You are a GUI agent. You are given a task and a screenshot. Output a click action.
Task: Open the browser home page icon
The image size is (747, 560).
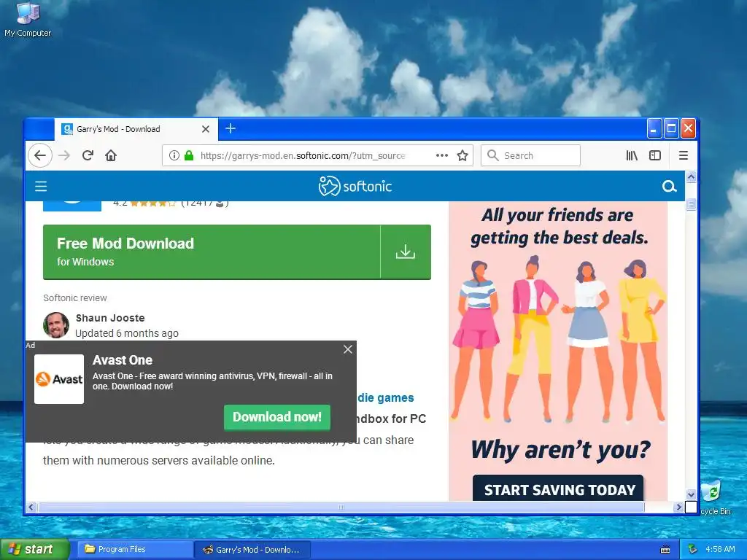(x=111, y=156)
